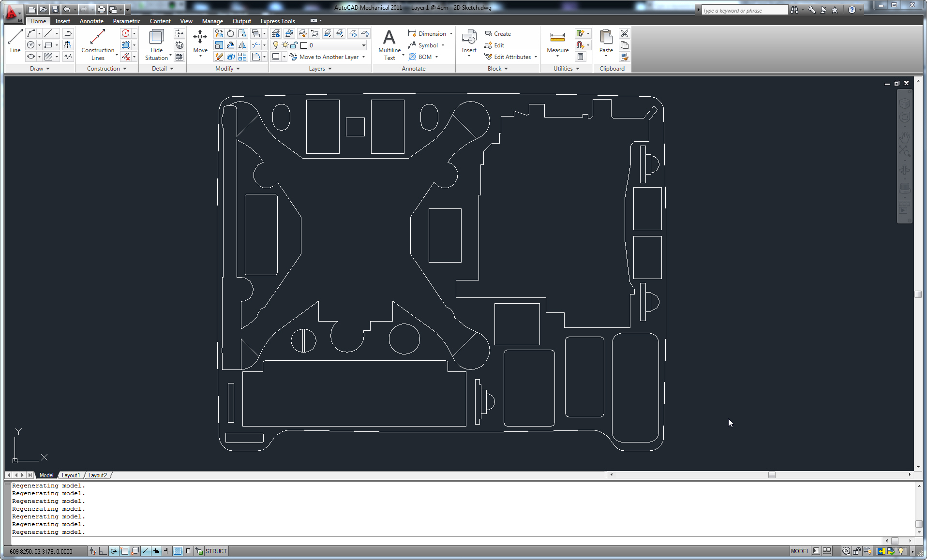Click the binoculars search icon
This screenshot has height=560, width=927.
(x=794, y=10)
